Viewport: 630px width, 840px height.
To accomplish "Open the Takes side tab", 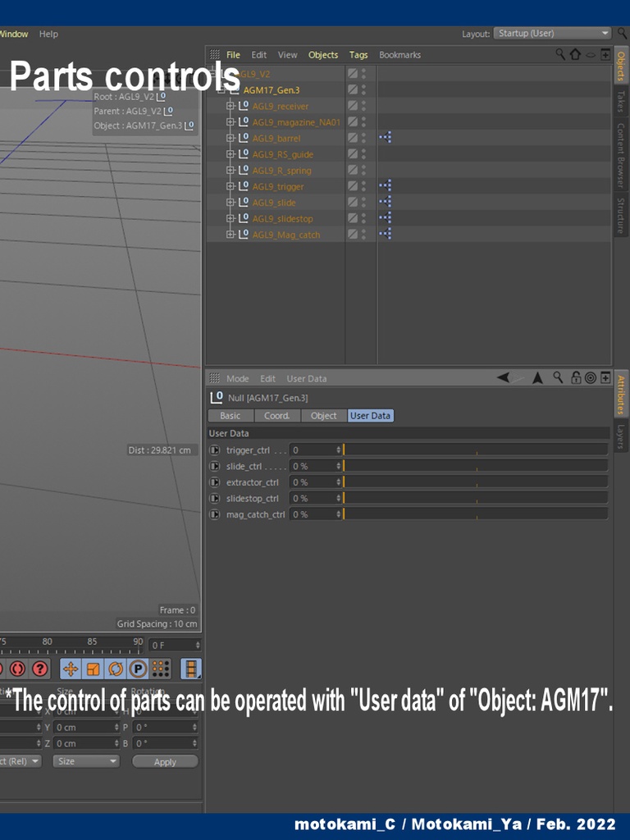I will point(621,101).
